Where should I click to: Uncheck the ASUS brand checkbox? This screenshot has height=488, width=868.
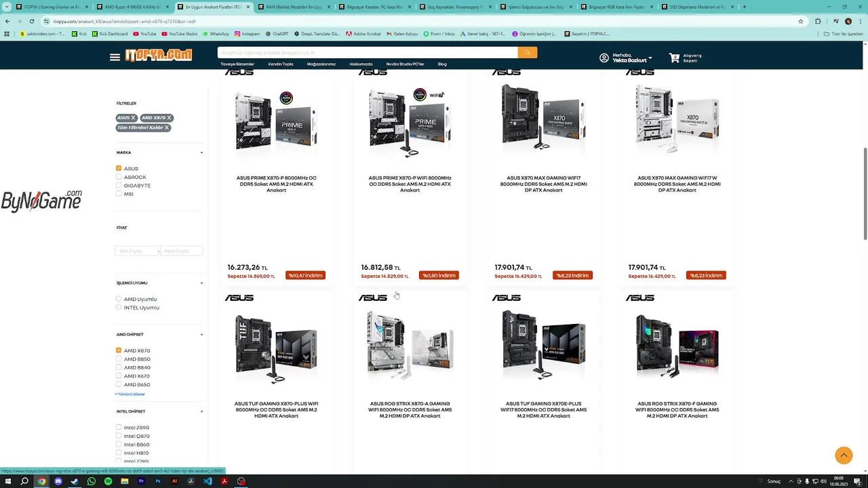coord(119,168)
